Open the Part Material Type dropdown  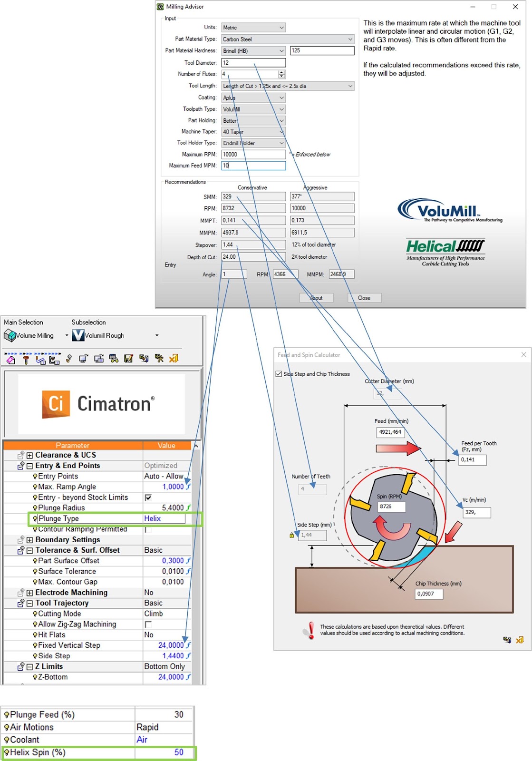pyautogui.click(x=288, y=39)
